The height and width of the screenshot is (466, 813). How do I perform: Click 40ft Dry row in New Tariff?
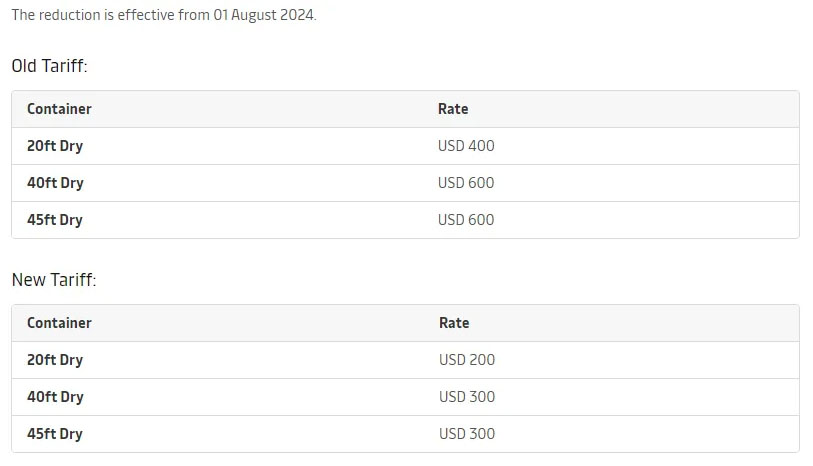405,397
